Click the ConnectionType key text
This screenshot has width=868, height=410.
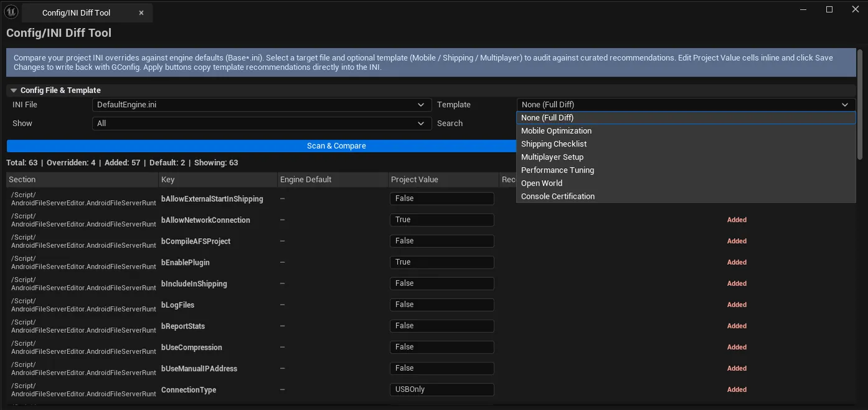(189, 389)
